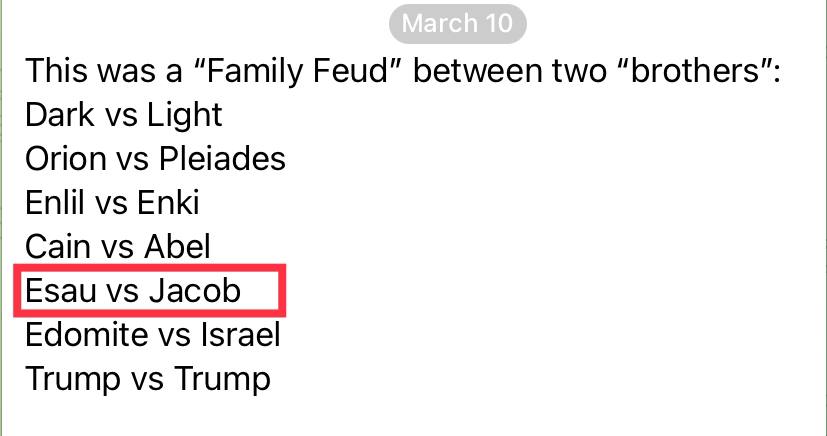Click the word Enki
Screen dimensions: 827x436
click(168, 202)
